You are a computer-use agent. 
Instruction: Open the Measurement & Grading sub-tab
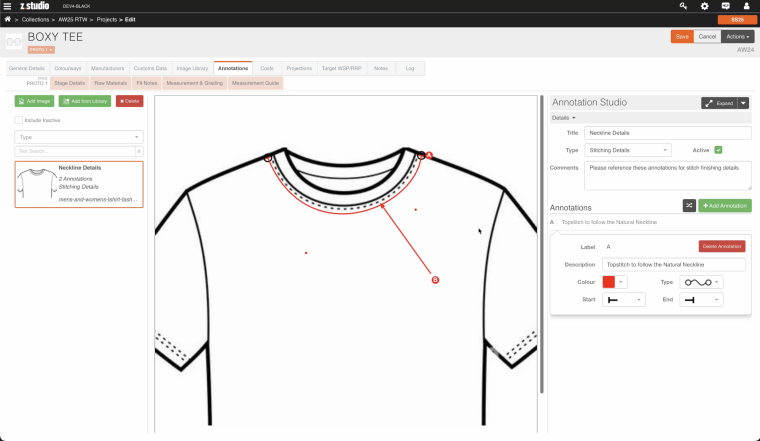tap(195, 83)
